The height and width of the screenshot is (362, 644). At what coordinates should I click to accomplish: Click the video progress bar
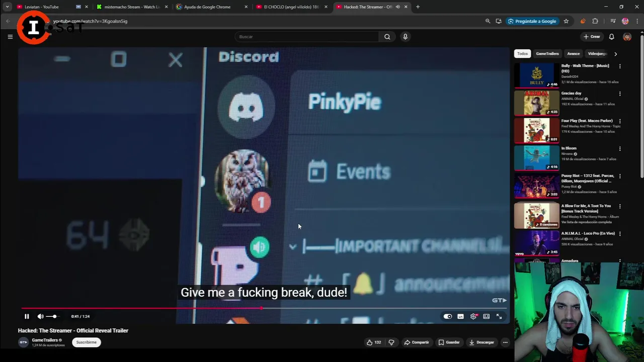[264, 308]
